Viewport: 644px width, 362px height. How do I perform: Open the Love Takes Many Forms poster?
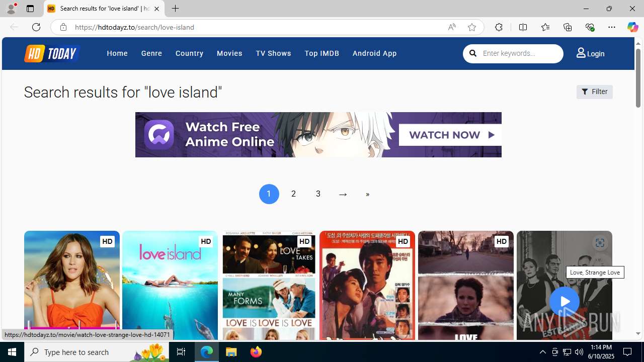269,286
